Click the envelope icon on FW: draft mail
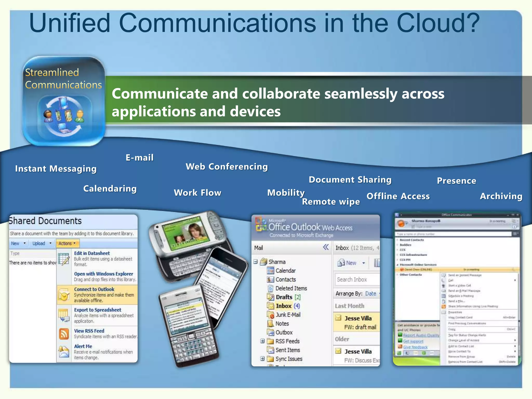The width and height of the screenshot is (532, 399). click(x=338, y=318)
